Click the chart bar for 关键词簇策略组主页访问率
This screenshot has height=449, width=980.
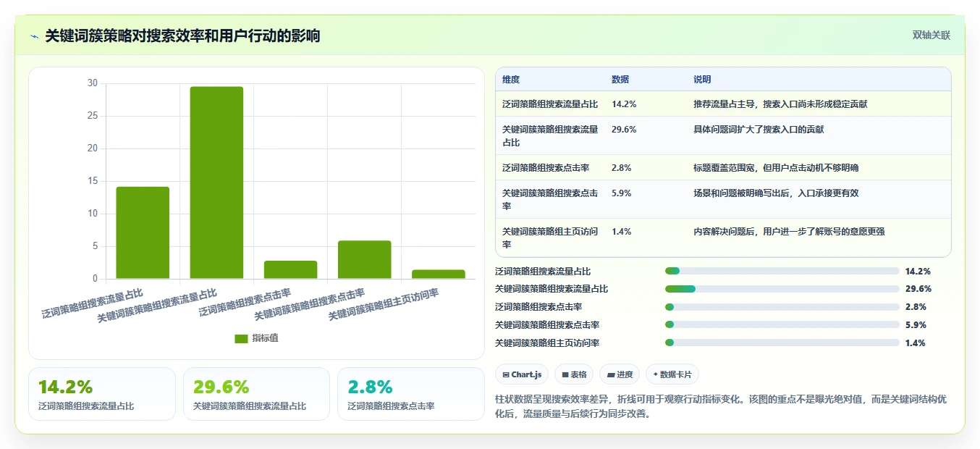click(438, 274)
